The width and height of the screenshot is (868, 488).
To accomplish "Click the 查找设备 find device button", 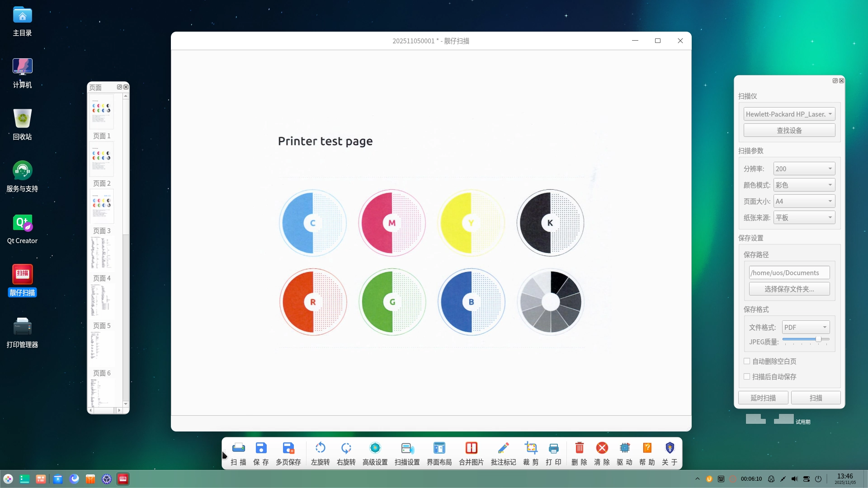I will tap(789, 130).
